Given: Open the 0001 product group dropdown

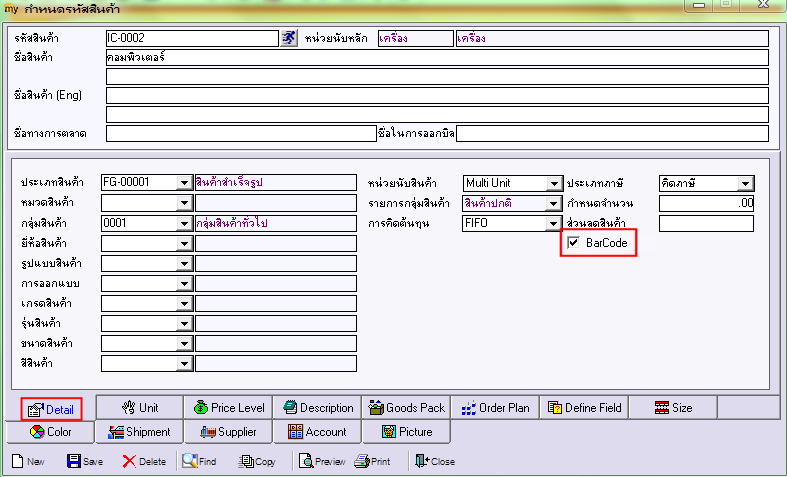Looking at the screenshot, I should 184,223.
